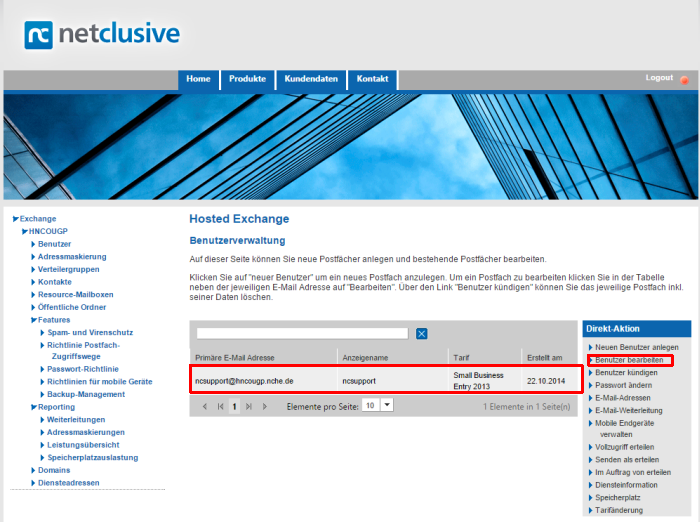The height and width of the screenshot is (522, 700).
Task: Click the user search input field
Action: (302, 333)
